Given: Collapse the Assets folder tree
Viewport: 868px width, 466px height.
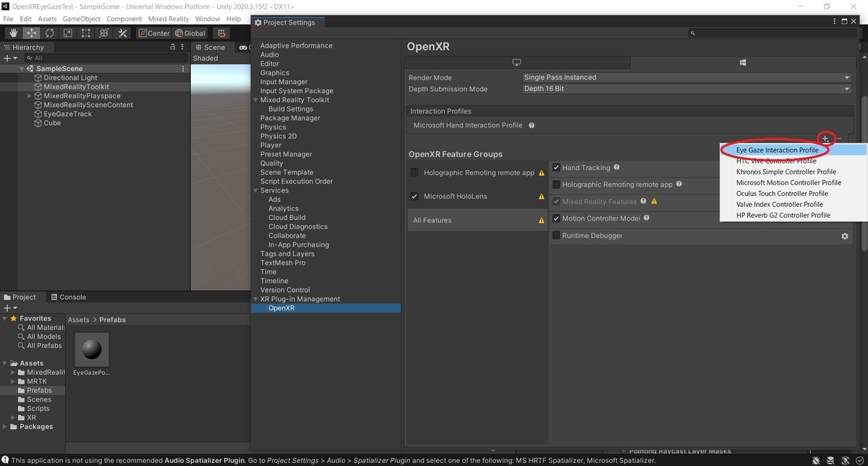Looking at the screenshot, I should (x=5, y=363).
